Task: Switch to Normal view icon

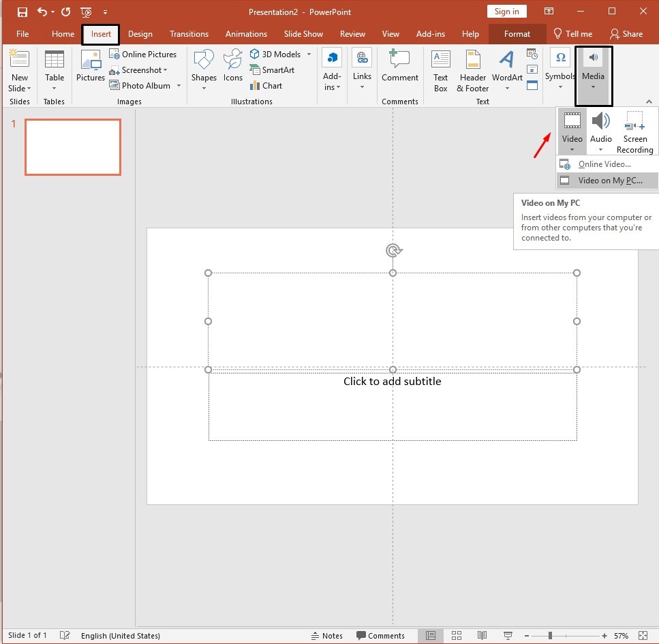Action: click(x=431, y=636)
